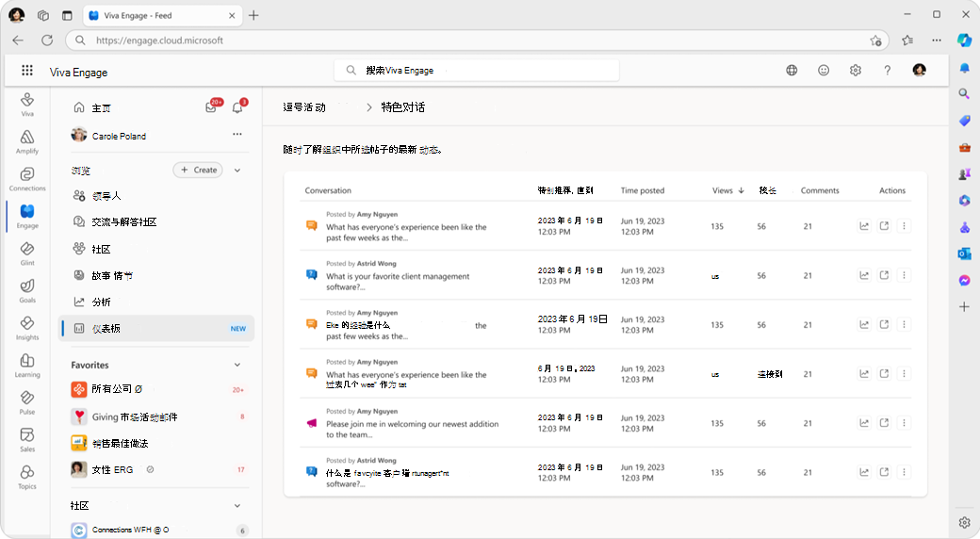Open profile avatar in Viva Engage header

pos(920,70)
